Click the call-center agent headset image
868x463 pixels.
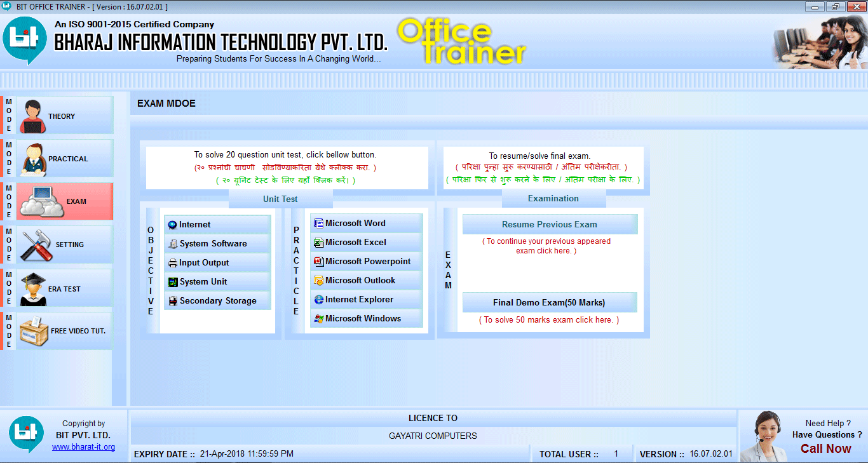pos(764,437)
